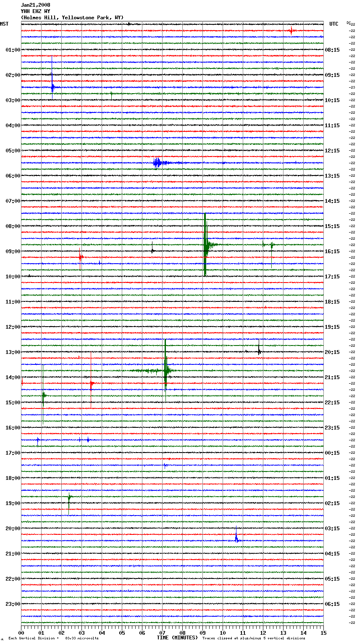Click the "20:15" UTC time label
Viewport: 357px width, 644px height.
(x=332, y=352)
